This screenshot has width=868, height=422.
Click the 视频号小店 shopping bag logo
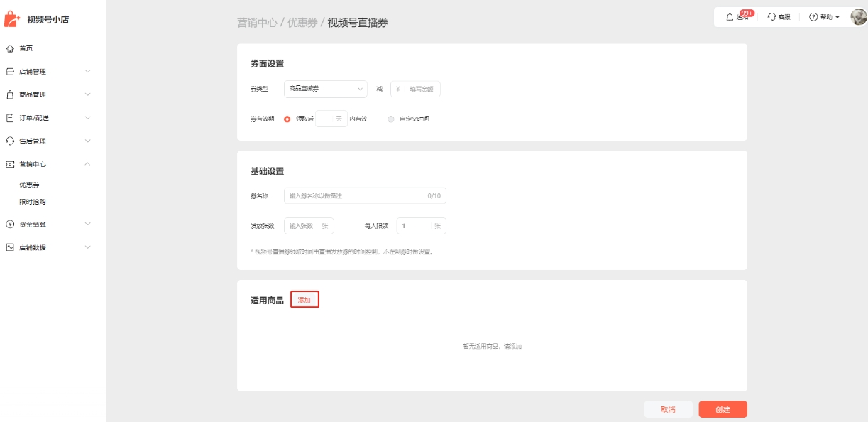pos(13,19)
